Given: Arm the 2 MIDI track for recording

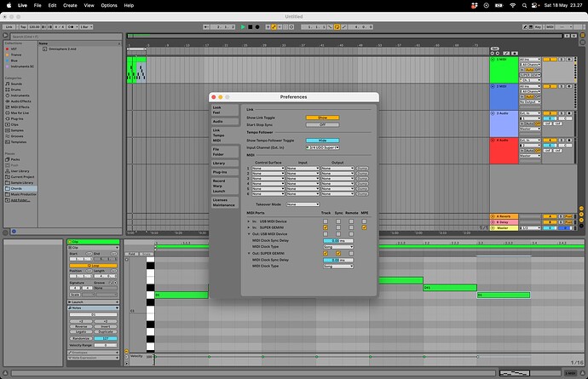Looking at the screenshot, I should pyautogui.click(x=569, y=87).
